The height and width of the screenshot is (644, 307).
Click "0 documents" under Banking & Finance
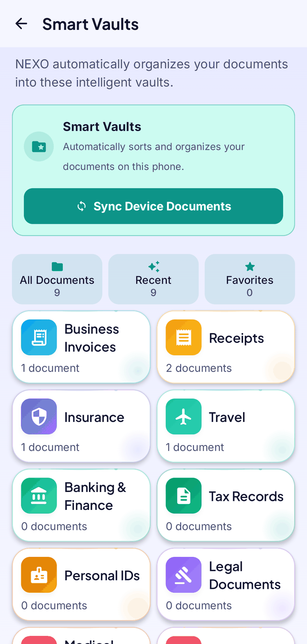pyautogui.click(x=54, y=526)
